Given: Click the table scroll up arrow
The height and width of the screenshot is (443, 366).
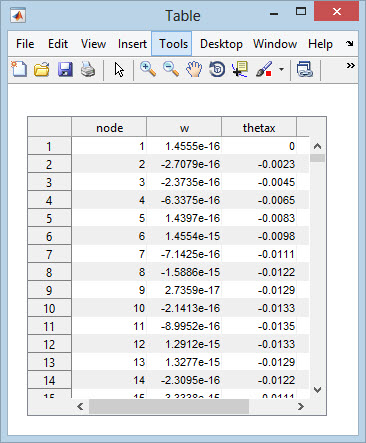Looking at the screenshot, I should tap(317, 146).
